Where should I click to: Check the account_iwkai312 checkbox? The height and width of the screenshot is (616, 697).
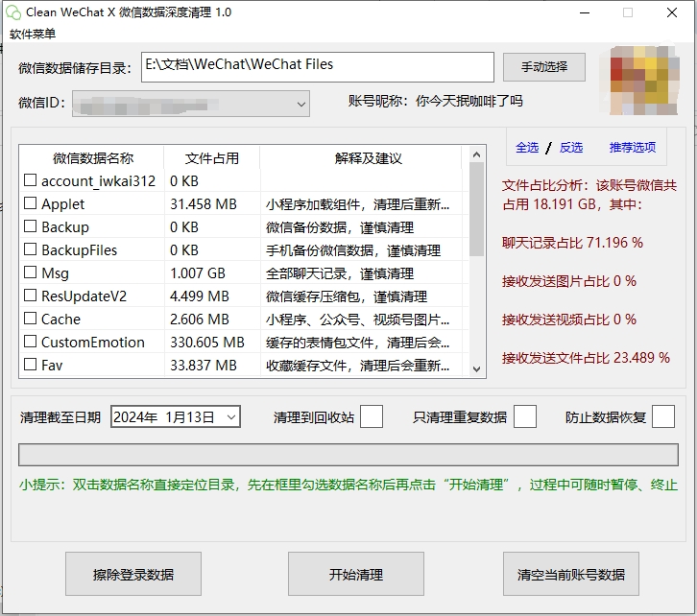point(30,179)
